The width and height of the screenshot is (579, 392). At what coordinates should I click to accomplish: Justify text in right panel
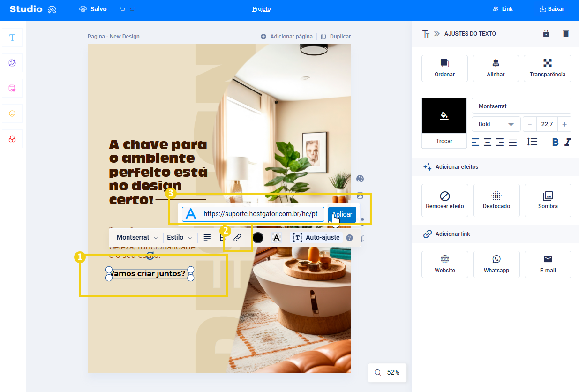tap(513, 142)
